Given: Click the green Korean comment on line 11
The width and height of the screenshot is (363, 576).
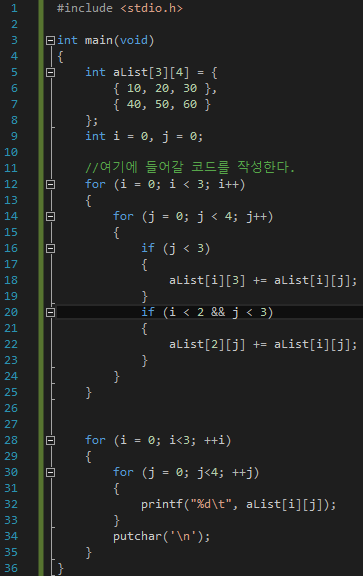Looking at the screenshot, I should point(190,168).
